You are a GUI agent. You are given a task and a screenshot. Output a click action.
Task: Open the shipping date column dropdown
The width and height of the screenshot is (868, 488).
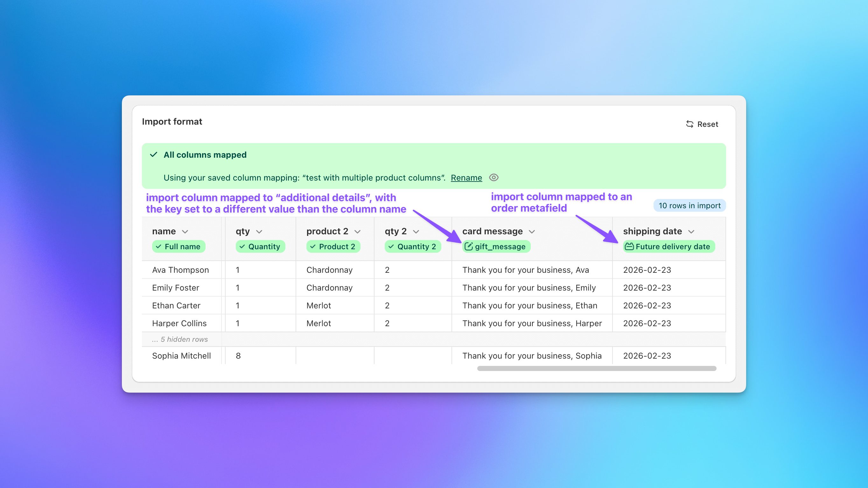tap(691, 231)
